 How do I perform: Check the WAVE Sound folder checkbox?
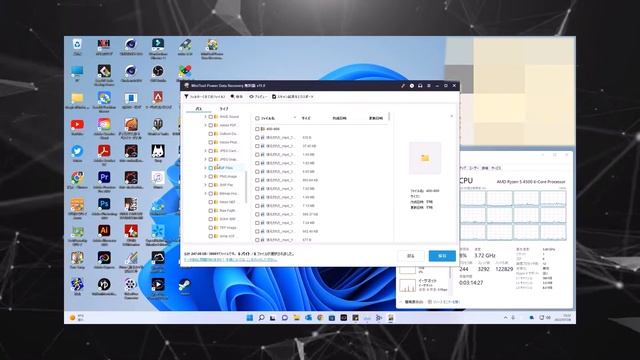point(211,117)
